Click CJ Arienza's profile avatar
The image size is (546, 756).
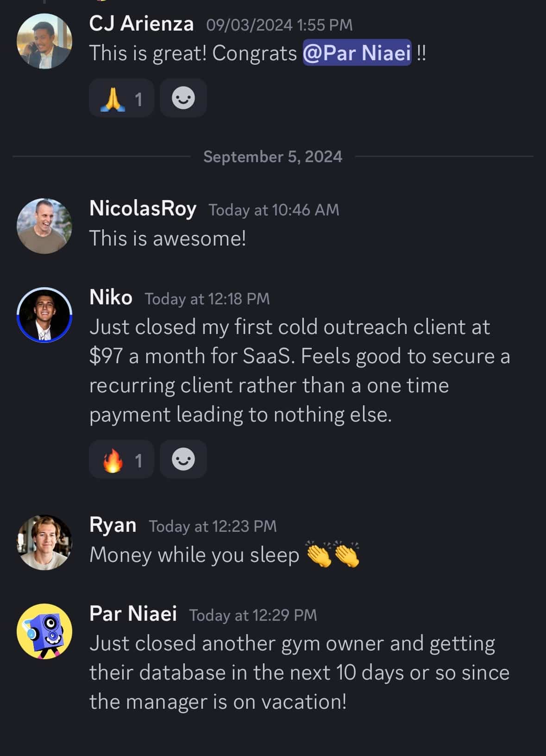pos(44,41)
